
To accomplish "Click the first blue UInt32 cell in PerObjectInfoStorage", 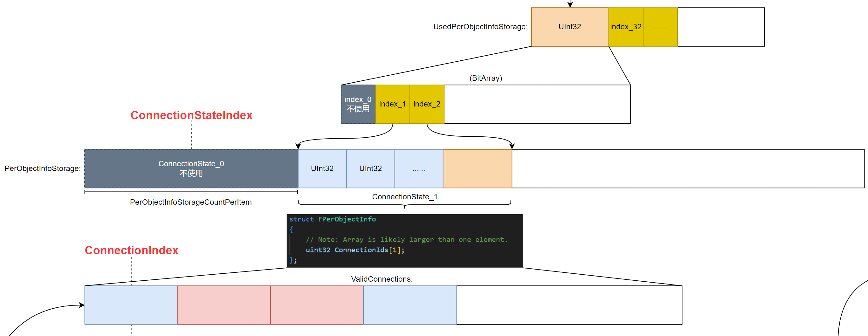I will (322, 168).
